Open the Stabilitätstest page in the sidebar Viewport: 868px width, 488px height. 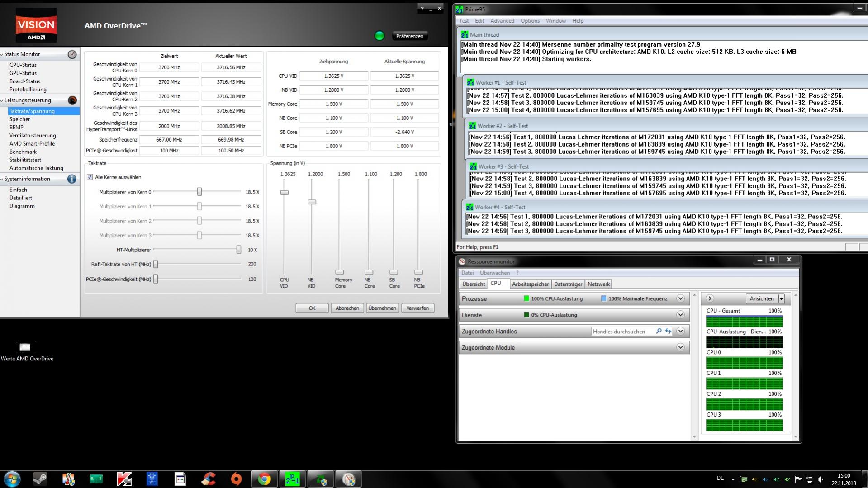(25, 160)
